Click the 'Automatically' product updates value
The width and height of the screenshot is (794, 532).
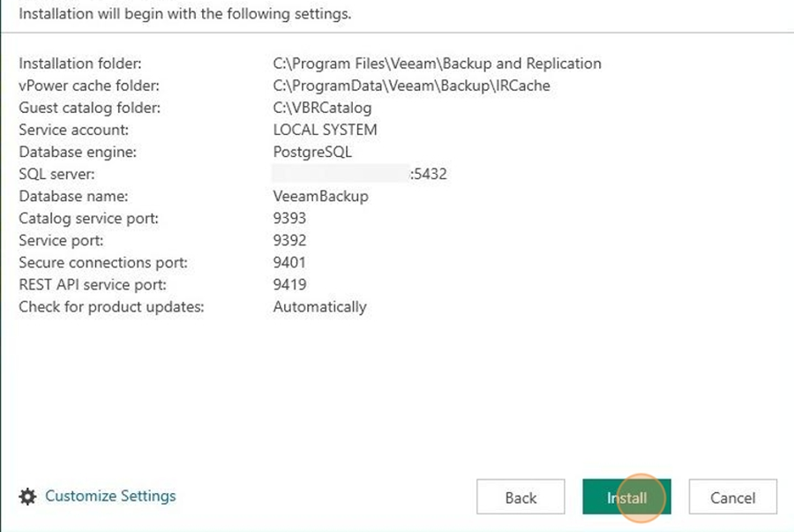(x=319, y=307)
